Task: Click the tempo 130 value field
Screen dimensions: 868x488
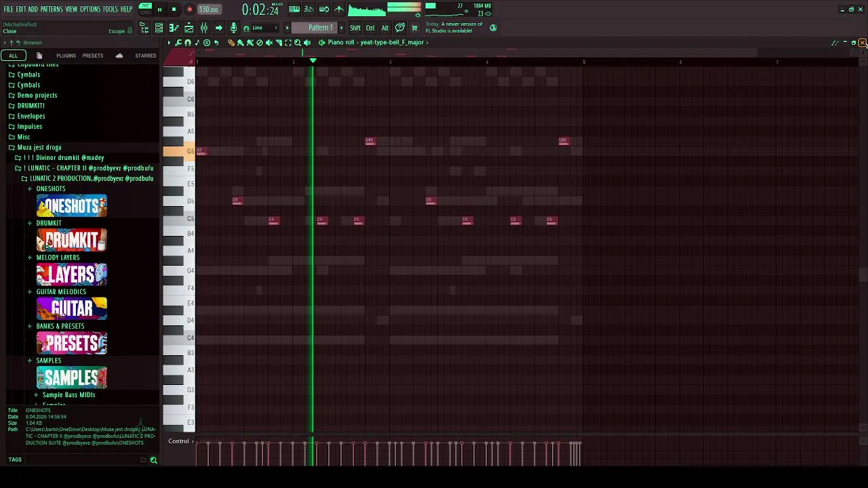Action: 209,9
